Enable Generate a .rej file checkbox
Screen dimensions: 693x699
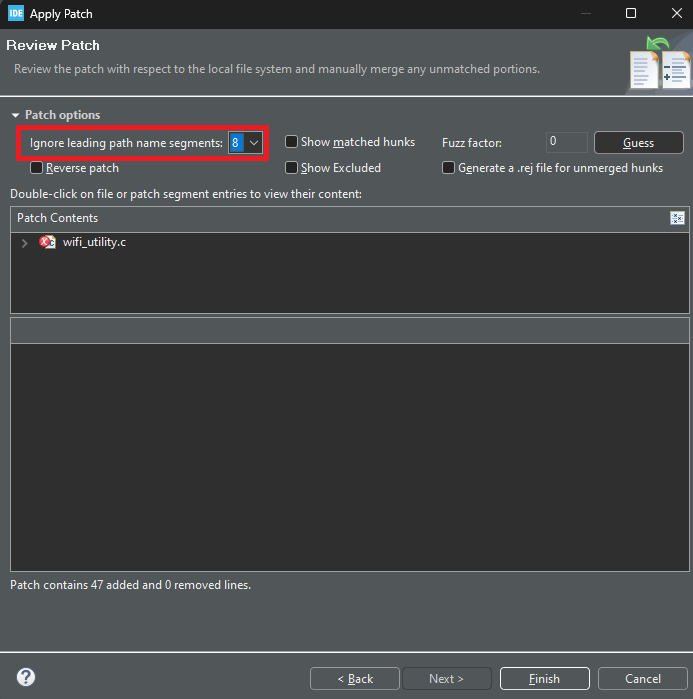(x=448, y=168)
